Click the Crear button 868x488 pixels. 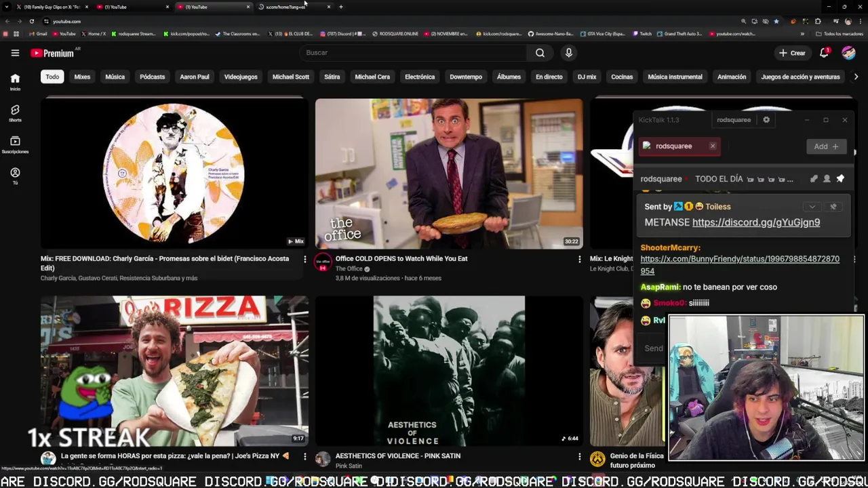pyautogui.click(x=792, y=53)
